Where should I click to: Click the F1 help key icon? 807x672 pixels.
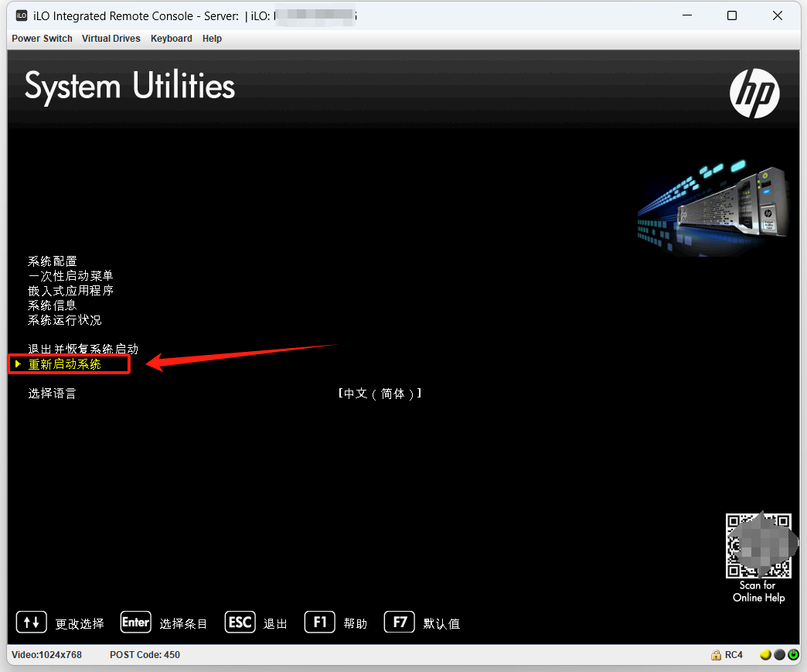(x=319, y=622)
